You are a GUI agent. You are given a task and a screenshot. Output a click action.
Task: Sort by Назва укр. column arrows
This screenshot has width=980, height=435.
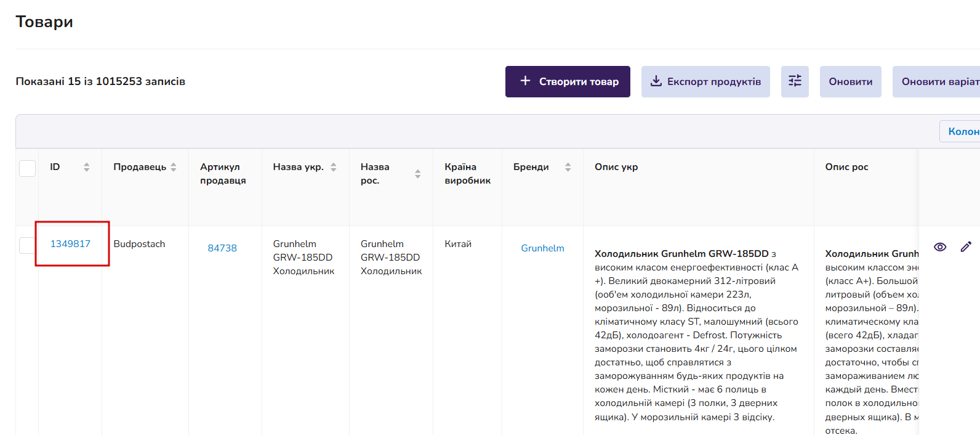click(x=334, y=167)
